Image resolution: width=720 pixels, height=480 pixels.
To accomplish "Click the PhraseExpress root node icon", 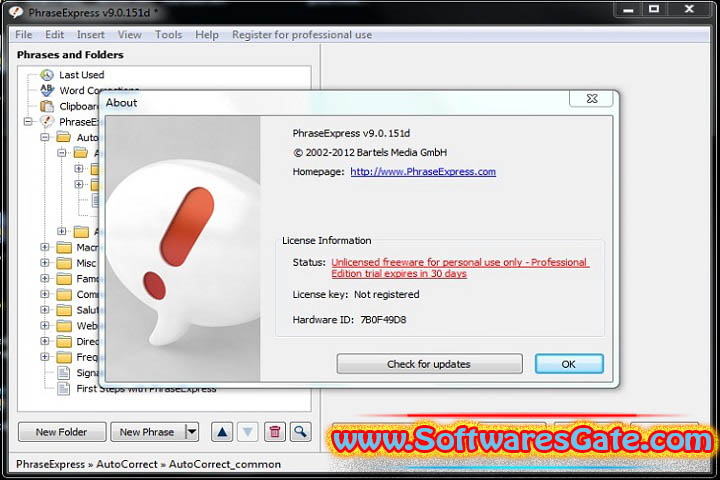I will coord(47,122).
